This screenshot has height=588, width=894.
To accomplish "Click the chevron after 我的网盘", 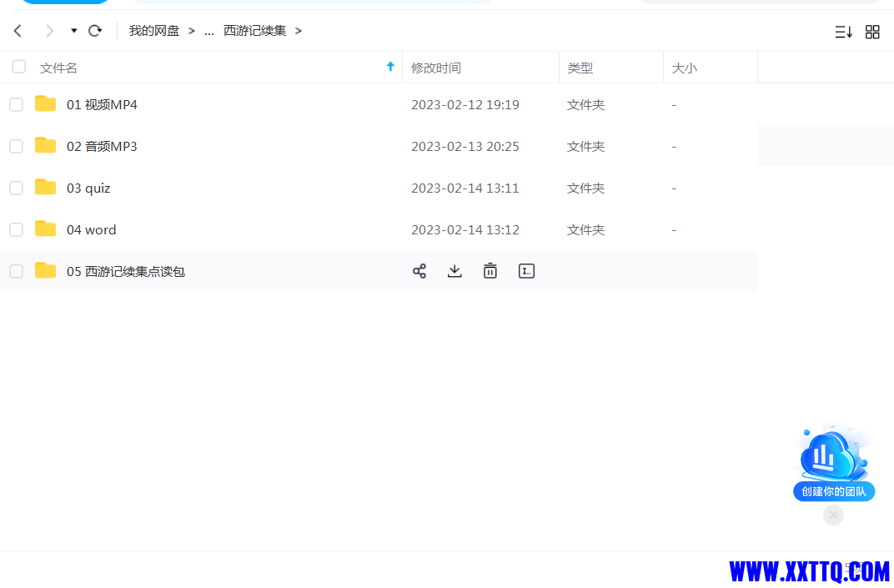I will coord(192,31).
